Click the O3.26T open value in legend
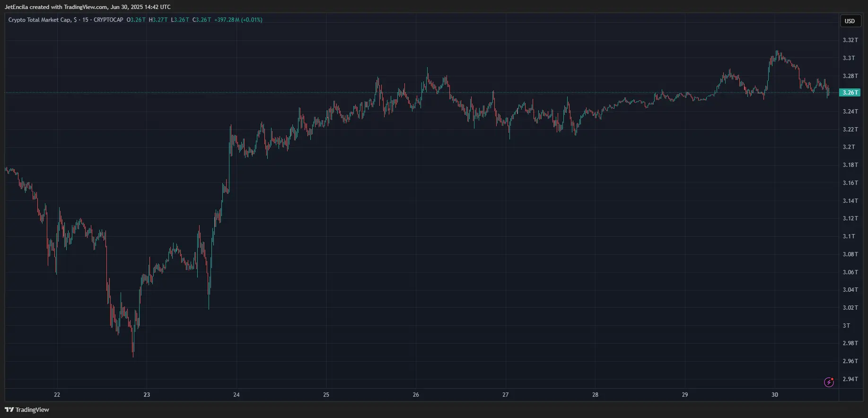This screenshot has width=868, height=418. [136, 20]
